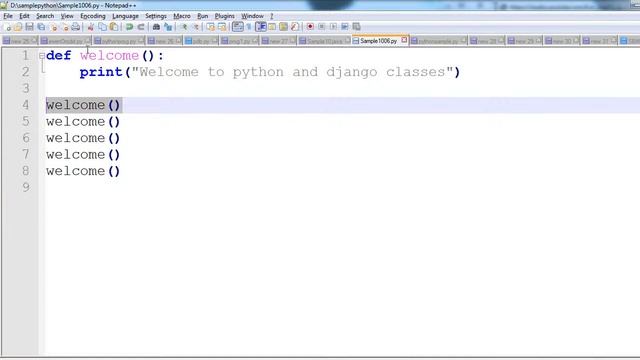Print the document via printer icon
Viewport: 640px width, 360px height.
[x=76, y=27]
